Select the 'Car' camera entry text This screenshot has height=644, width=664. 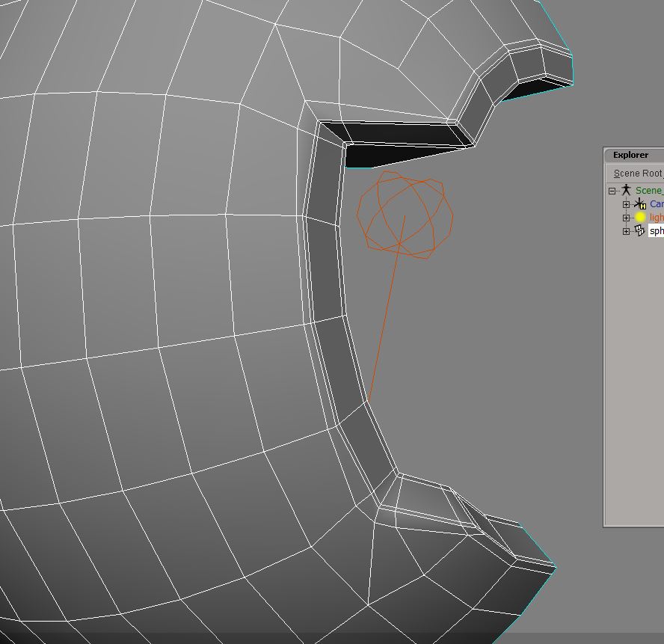(x=657, y=204)
